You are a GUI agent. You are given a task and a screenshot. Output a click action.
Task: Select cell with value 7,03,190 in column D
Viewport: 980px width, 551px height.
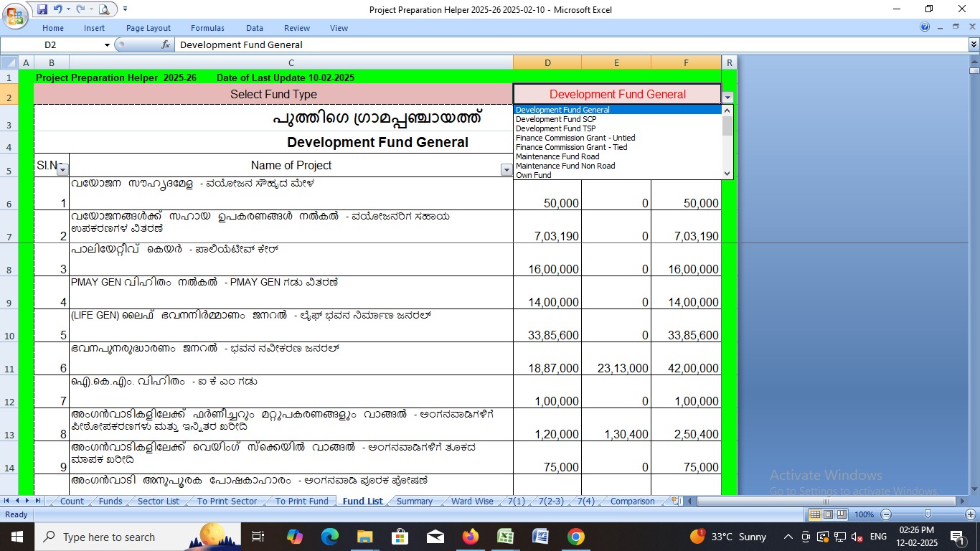[x=547, y=227]
